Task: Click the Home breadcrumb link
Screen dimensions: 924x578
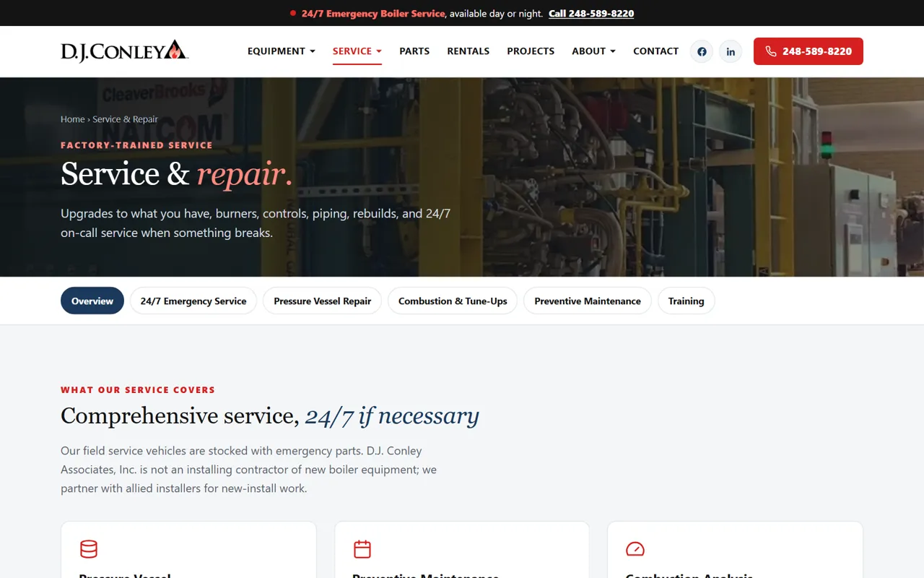Action: coord(73,119)
